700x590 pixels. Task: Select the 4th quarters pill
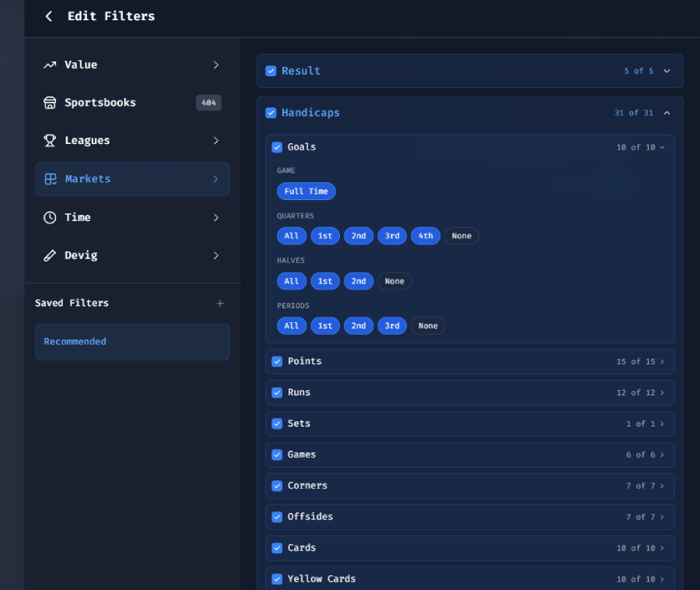[425, 235]
